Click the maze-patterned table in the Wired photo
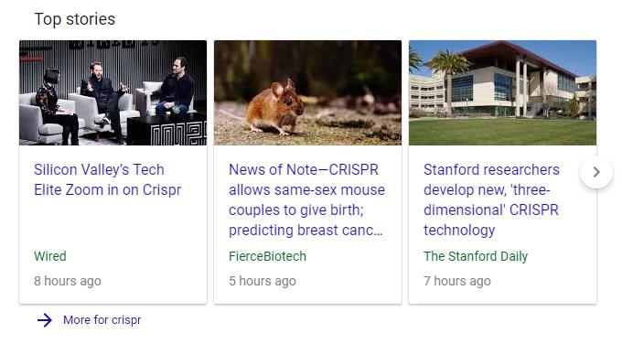The width and height of the screenshot is (644, 344). click(x=166, y=131)
